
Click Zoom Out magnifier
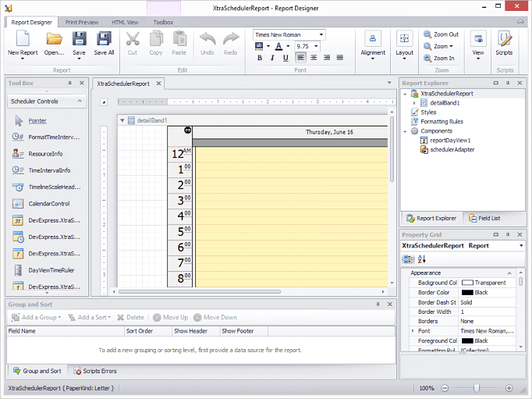(x=427, y=34)
